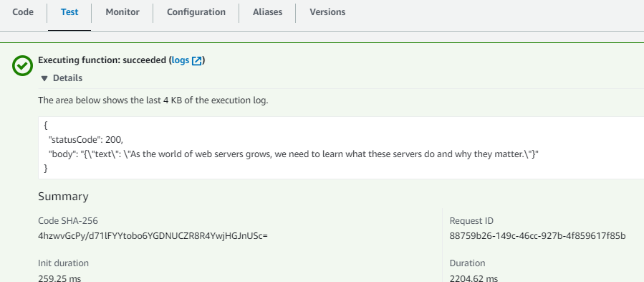
Task: Select the Test tab
Action: (69, 12)
